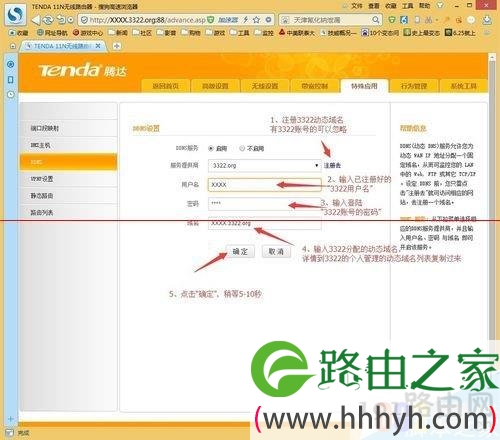Click the 收藏 star favorites bookmark button
Image resolution: width=500 pixels, height=440 pixels.
pyautogui.click(x=19, y=33)
